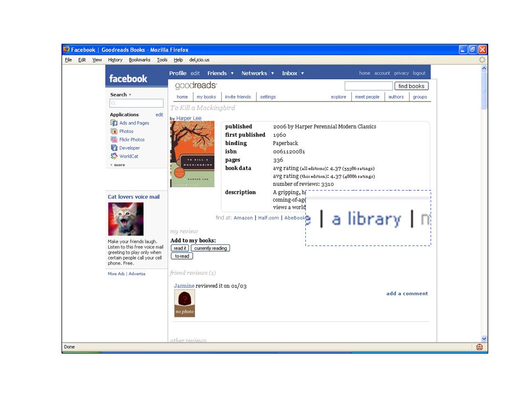The height and width of the screenshot is (399, 532).
Task: Mark book as currently reading
Action: [x=211, y=248]
